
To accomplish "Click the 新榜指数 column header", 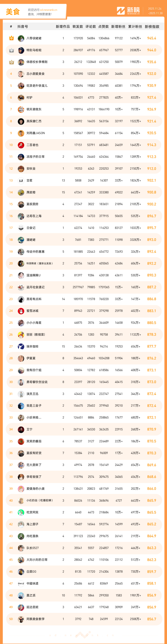I will coord(152,26).
